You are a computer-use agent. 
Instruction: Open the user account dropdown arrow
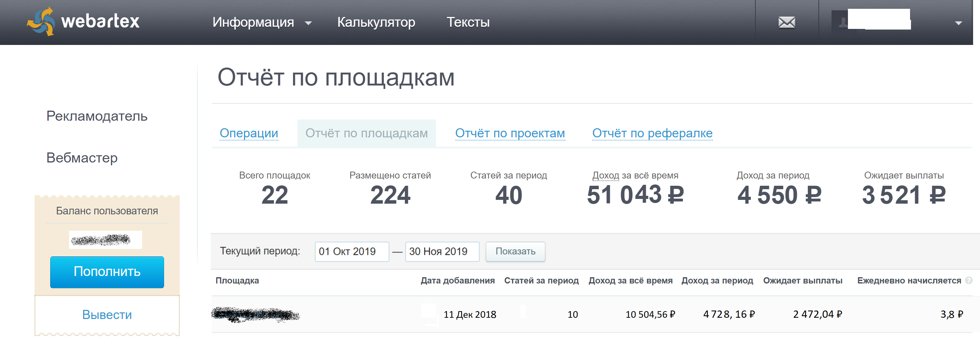pyautogui.click(x=958, y=23)
